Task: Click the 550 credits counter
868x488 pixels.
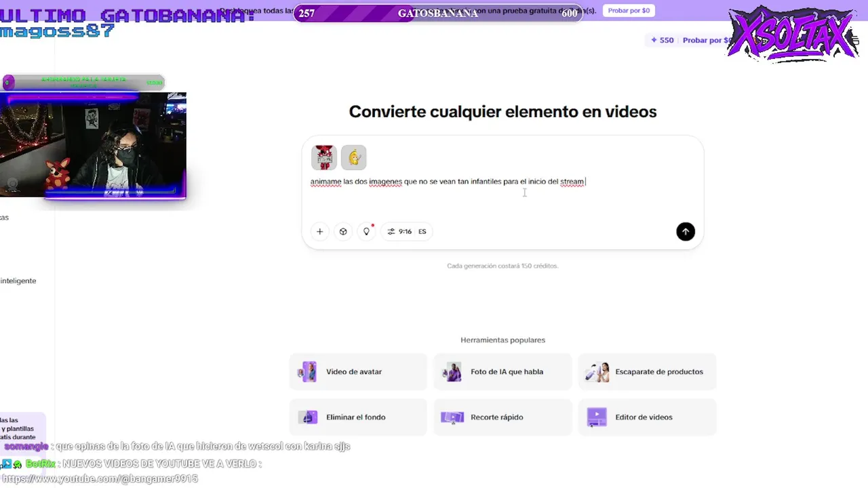Action: tap(663, 40)
